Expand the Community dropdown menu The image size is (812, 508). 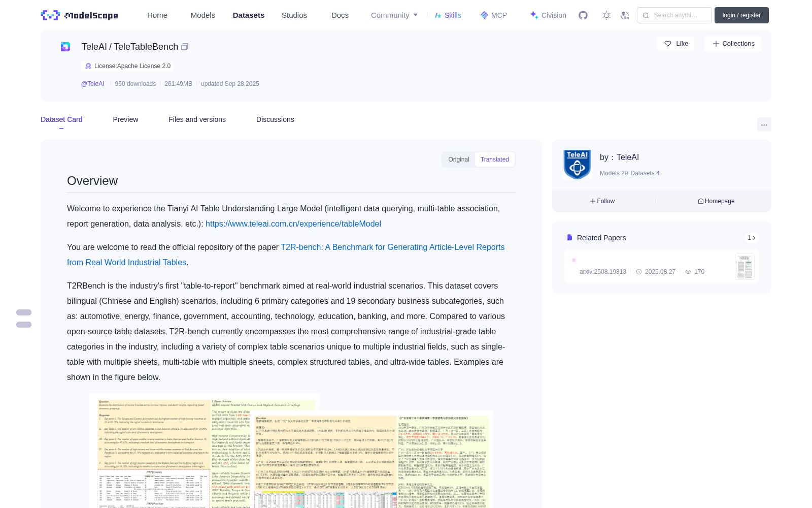(394, 15)
